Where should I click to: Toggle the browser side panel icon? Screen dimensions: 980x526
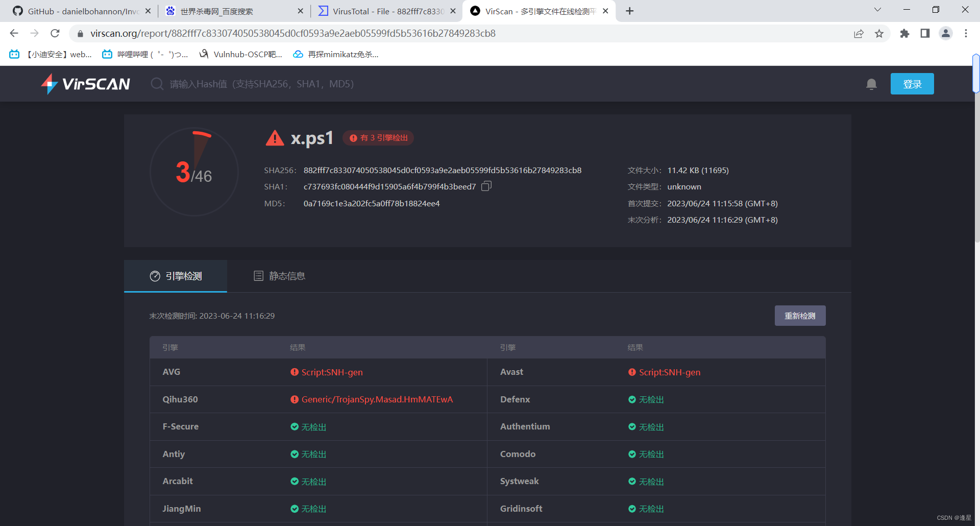click(x=925, y=33)
